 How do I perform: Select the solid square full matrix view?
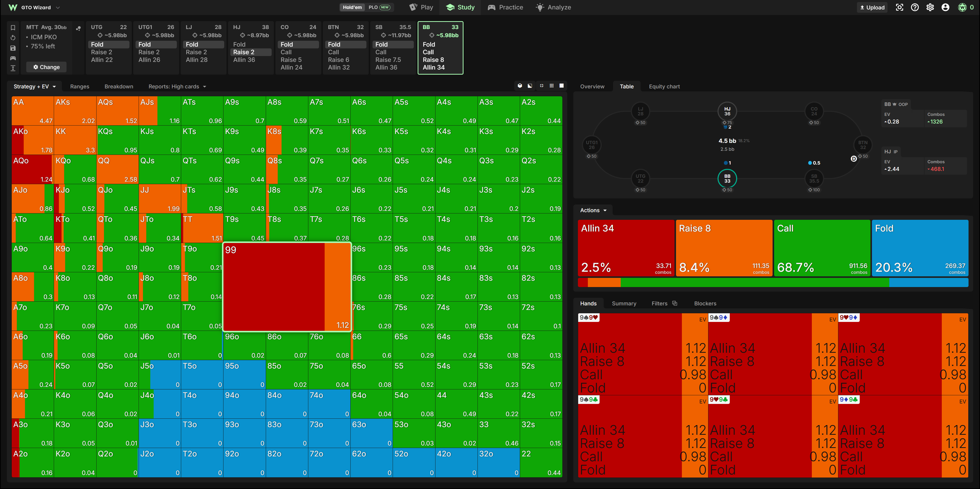coord(562,86)
